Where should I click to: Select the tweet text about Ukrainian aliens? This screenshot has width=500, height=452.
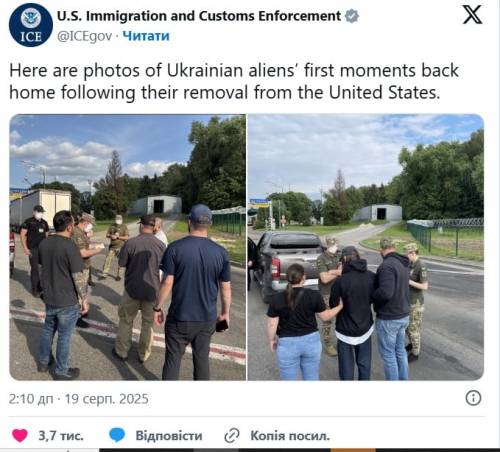234,81
